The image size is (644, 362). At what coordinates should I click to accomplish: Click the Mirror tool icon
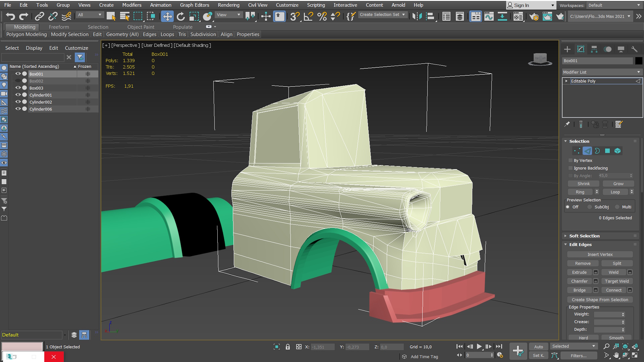pos(417,16)
